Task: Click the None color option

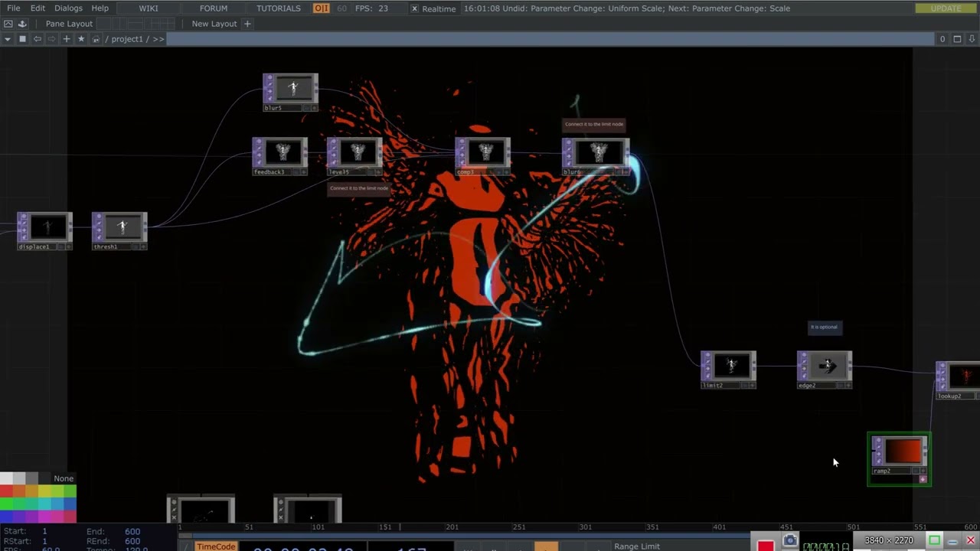Action: point(64,478)
